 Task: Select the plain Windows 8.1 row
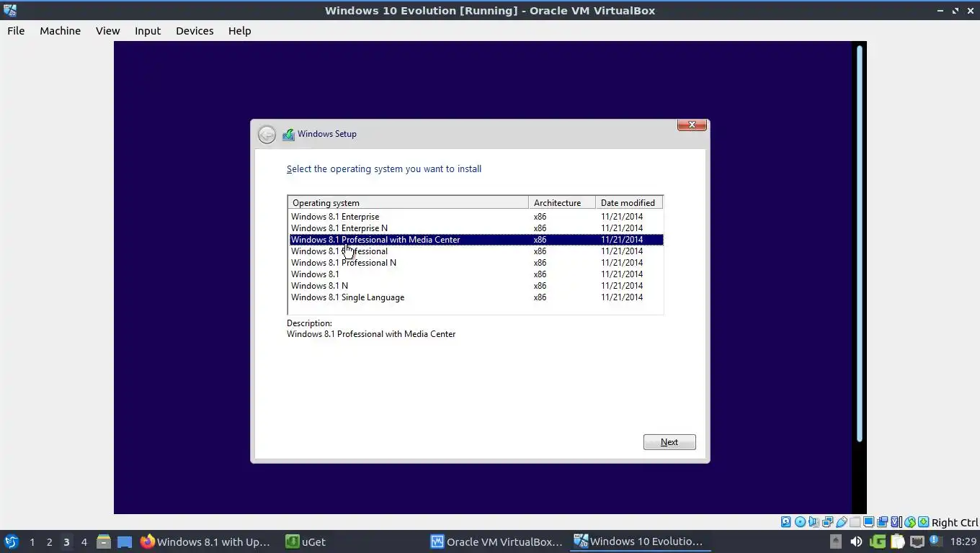[476, 274]
